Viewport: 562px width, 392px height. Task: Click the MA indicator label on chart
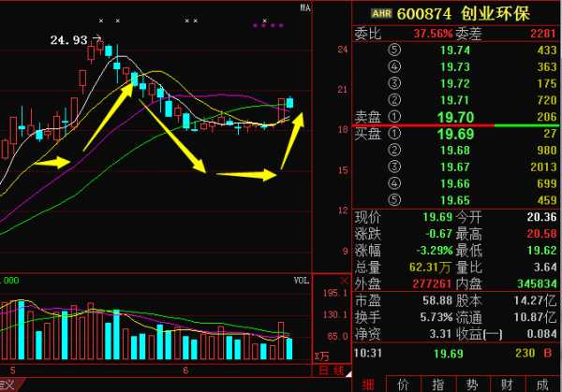[304, 7]
